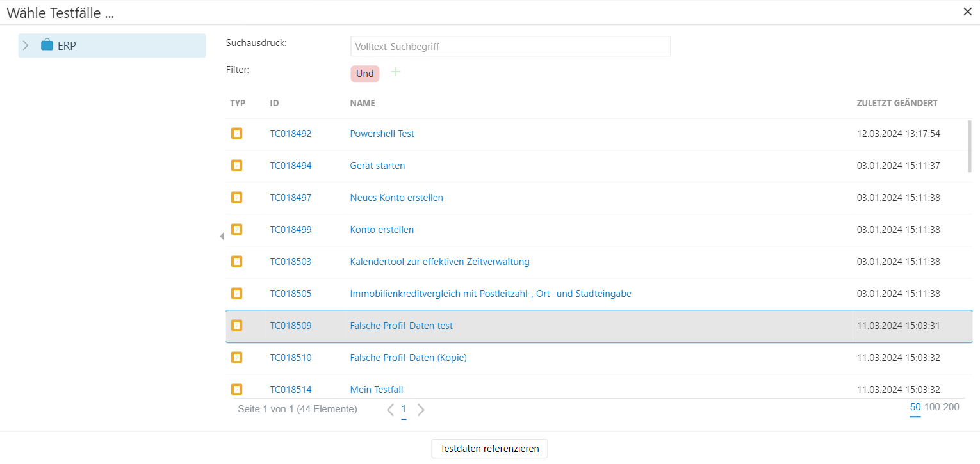Click the test case icon for Powershell Test
The image size is (980, 464).
[x=236, y=134]
